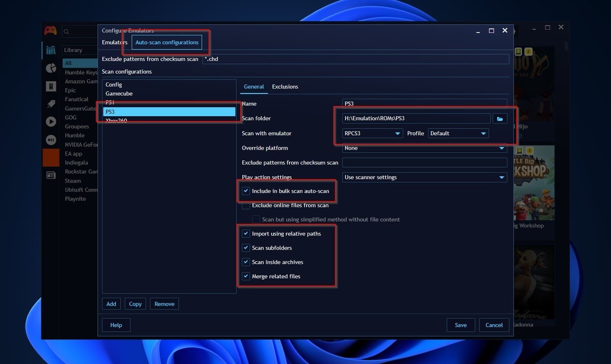The image size is (611, 364).
Task: Open the Playnite main menu controller icon
Action: click(50, 31)
